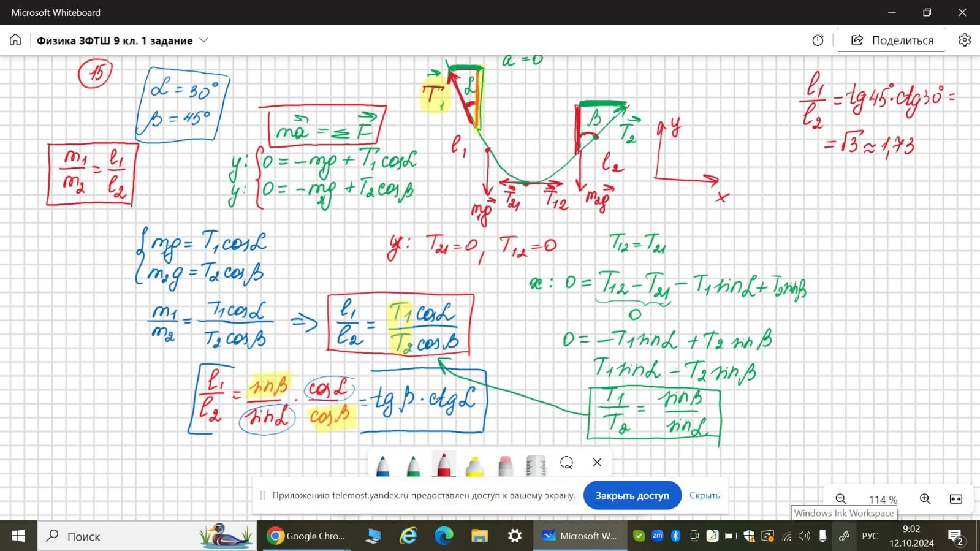Image resolution: width=980 pixels, height=551 pixels.
Task: Open the РУС language switcher
Action: tap(870, 536)
